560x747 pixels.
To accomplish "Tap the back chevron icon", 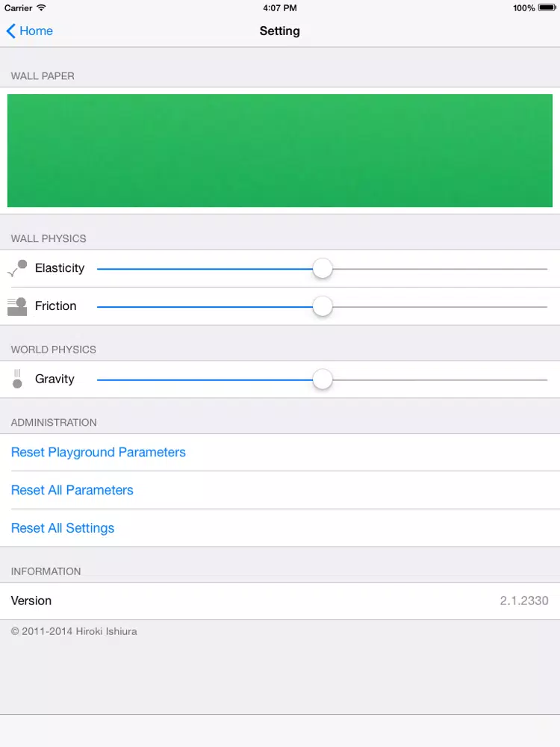I will coord(11,31).
